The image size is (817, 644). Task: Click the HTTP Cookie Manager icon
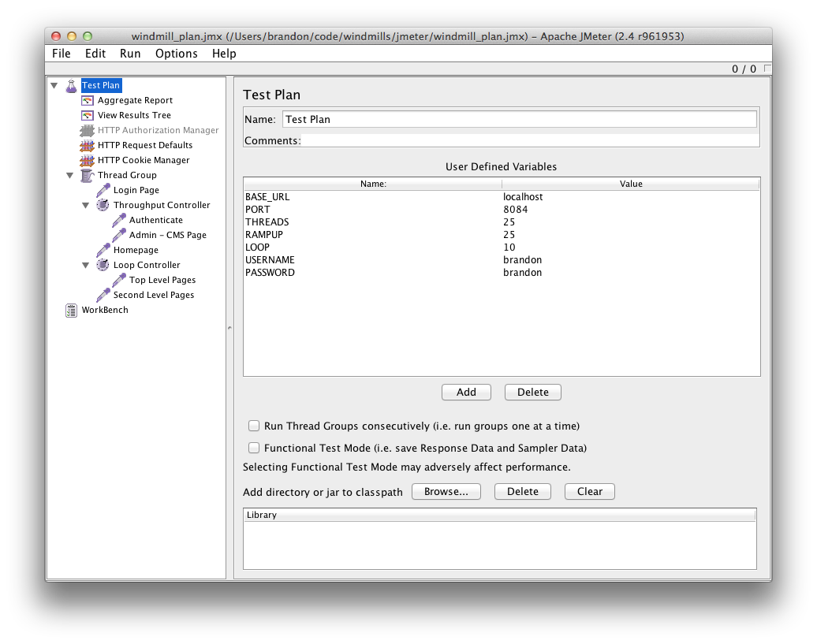tap(87, 160)
